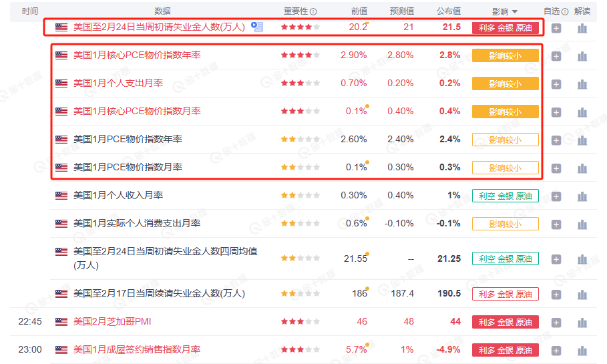Click 利多 金银 原油 tag for 芝加哥PMI

[x=505, y=322]
